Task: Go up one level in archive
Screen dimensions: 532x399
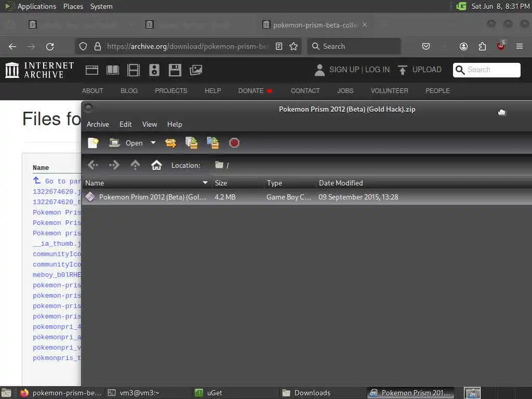Action: (x=135, y=165)
